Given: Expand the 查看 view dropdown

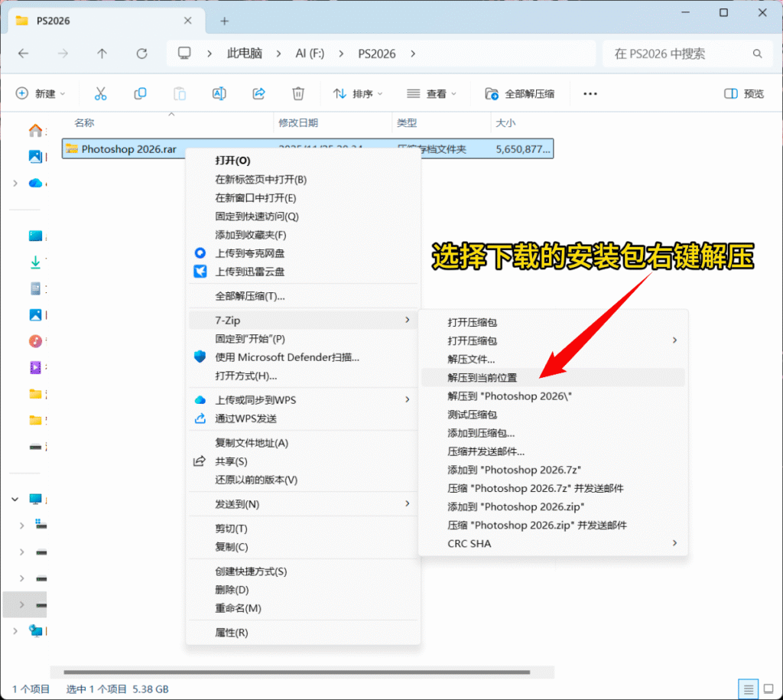Looking at the screenshot, I should pyautogui.click(x=431, y=93).
